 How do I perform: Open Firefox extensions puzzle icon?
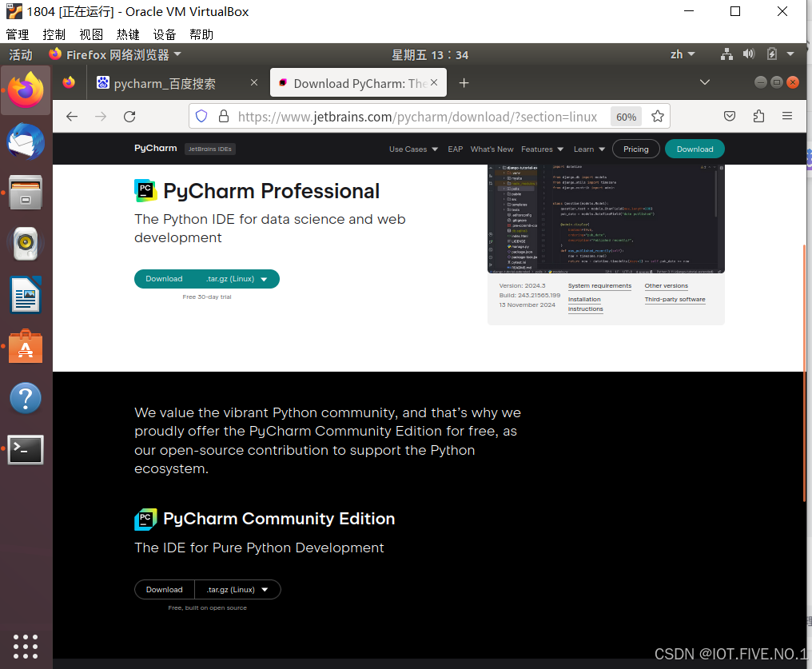[758, 117]
